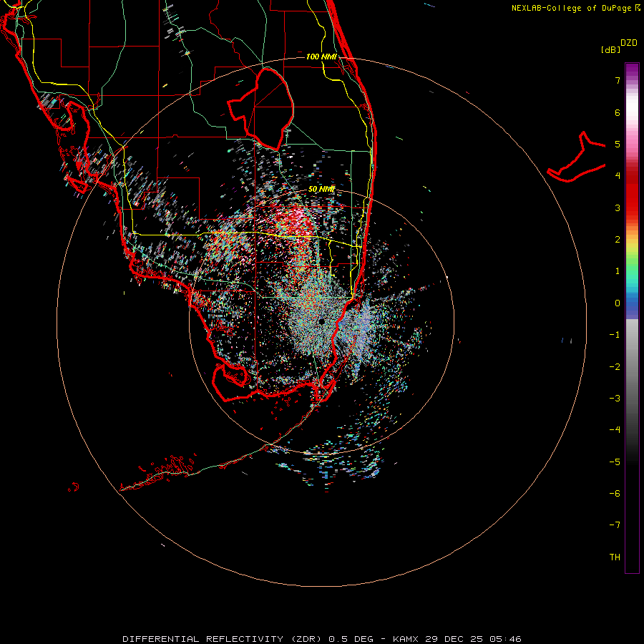
Task: Click the scale tick label 5
Action: pos(618,144)
